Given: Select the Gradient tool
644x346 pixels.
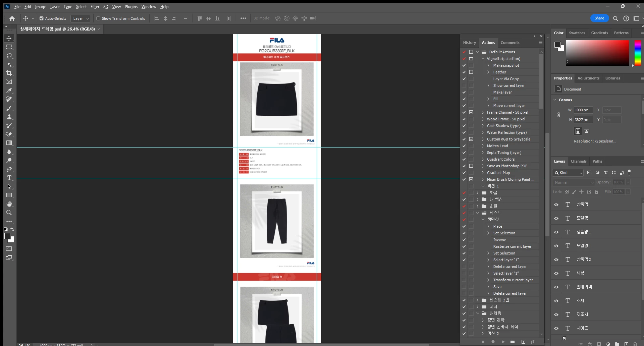Looking at the screenshot, I should tap(9, 143).
